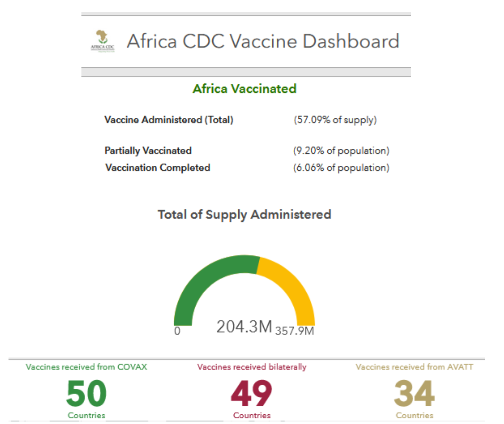The height and width of the screenshot is (424, 504).
Task: Click the 9.20% of population figure
Action: pos(341,151)
